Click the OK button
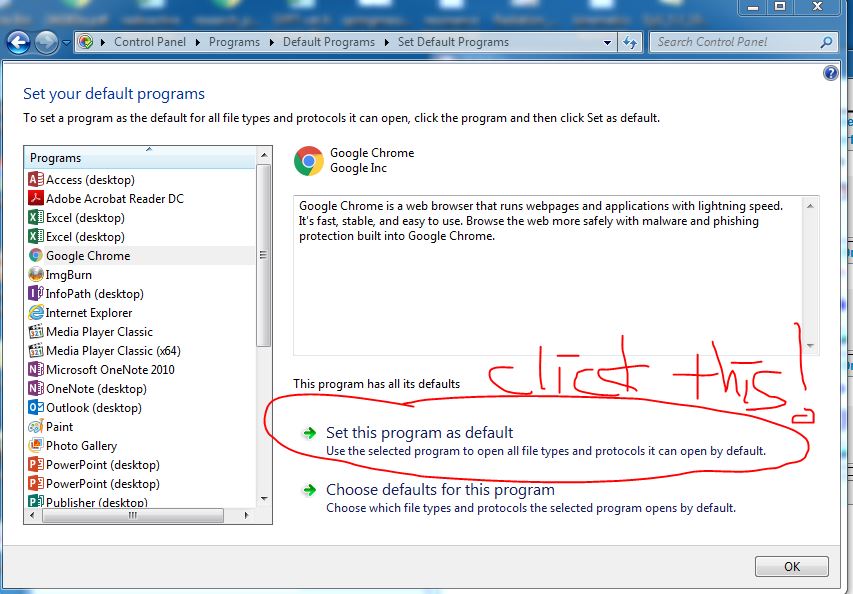Image resolution: width=853 pixels, height=594 pixels. tap(792, 566)
